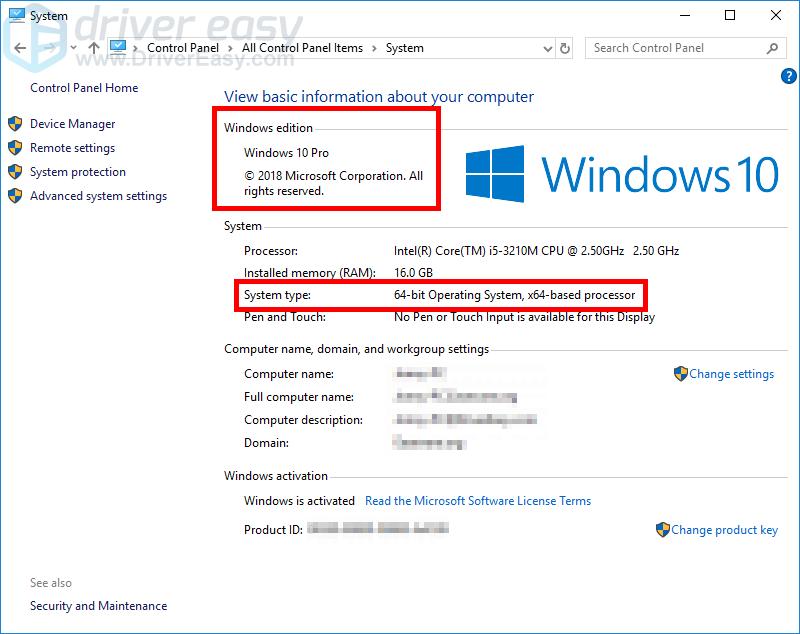The height and width of the screenshot is (634, 800).
Task: Open All Control Panel Items breadcrumb
Action: click(x=302, y=48)
